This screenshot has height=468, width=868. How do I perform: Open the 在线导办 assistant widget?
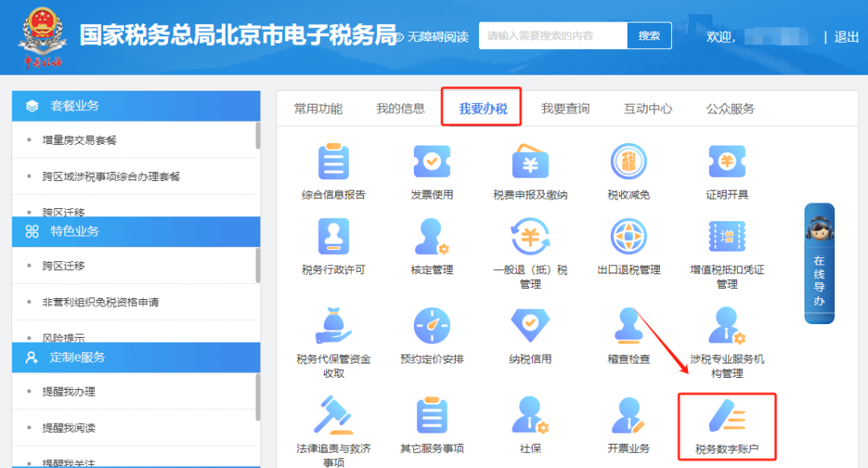[x=819, y=263]
